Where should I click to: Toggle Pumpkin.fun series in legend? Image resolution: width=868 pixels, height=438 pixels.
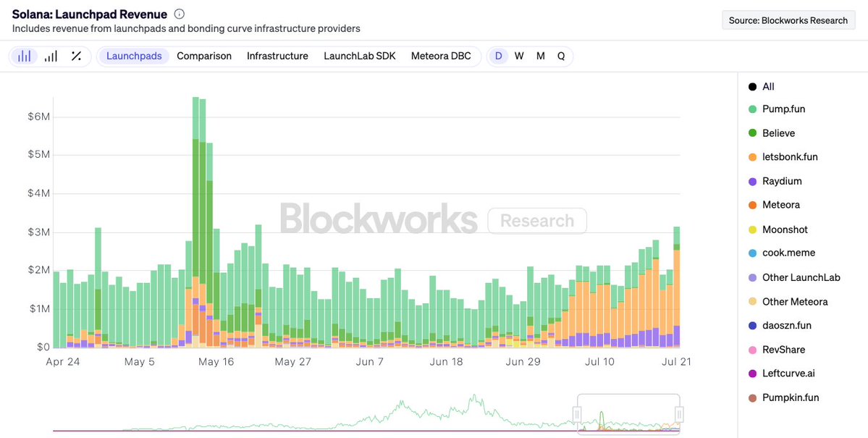[784, 397]
